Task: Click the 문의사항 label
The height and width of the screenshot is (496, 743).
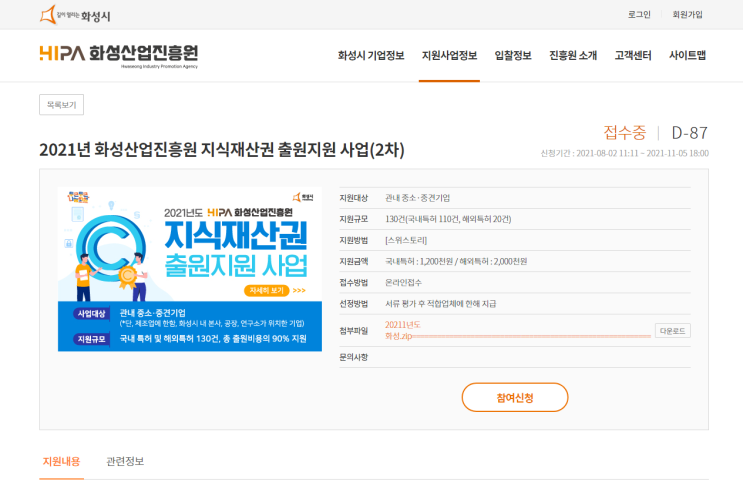Action: point(353,357)
